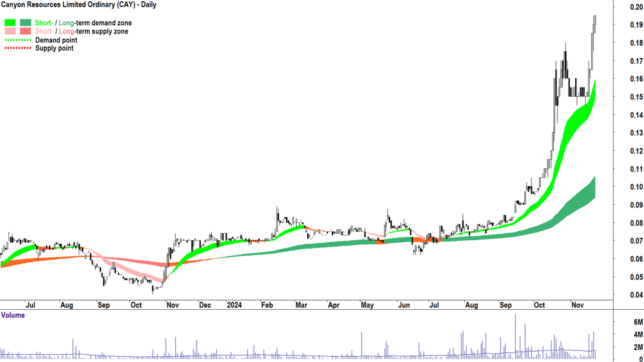
Task: Click the 0.04 price axis label
Action: [636, 295]
